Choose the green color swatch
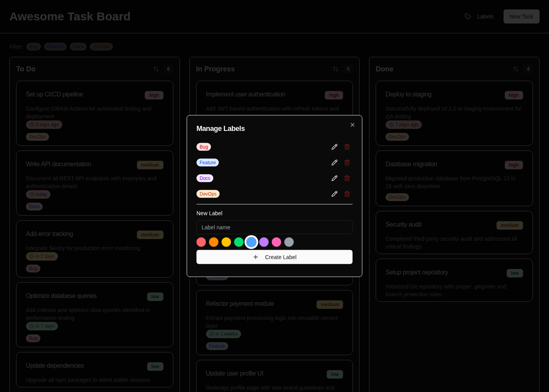The width and height of the screenshot is (549, 392). tap(239, 242)
